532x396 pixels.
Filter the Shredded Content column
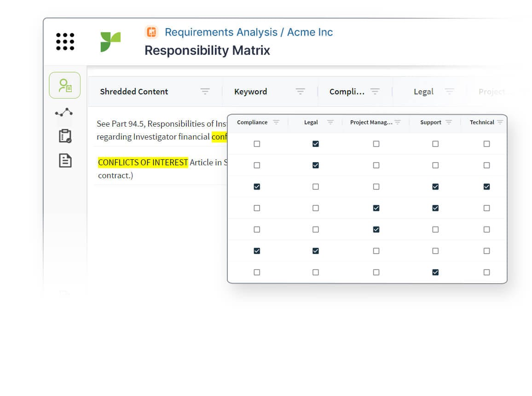205,91
